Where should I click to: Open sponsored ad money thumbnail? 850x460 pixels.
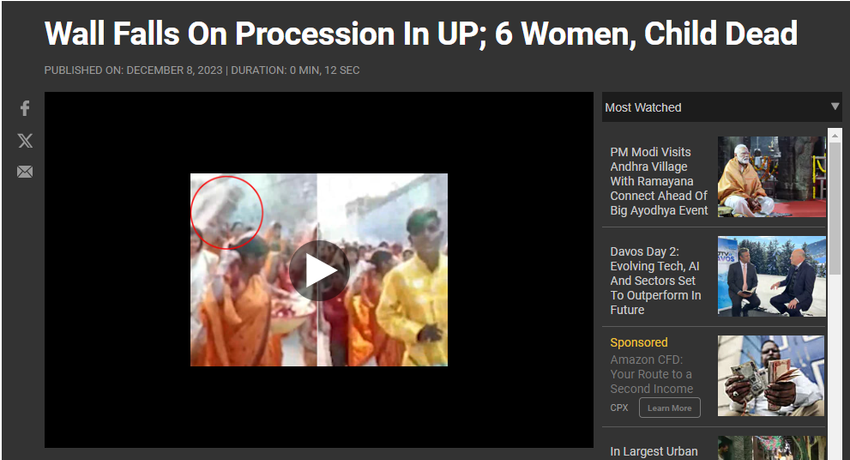pos(771,376)
